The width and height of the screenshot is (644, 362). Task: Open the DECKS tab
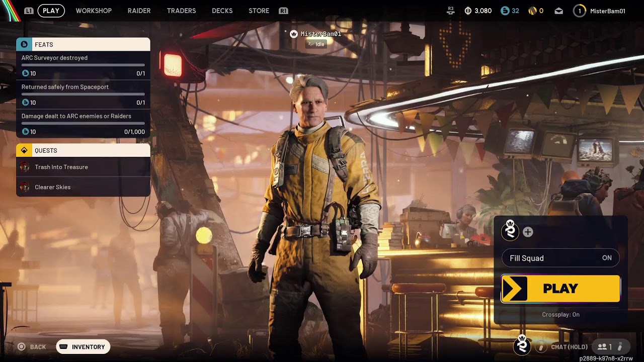click(222, 11)
